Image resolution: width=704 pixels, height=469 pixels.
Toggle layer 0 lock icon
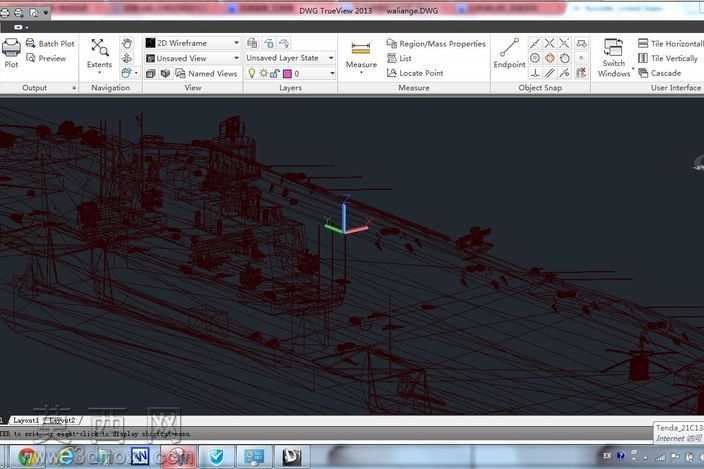[275, 73]
